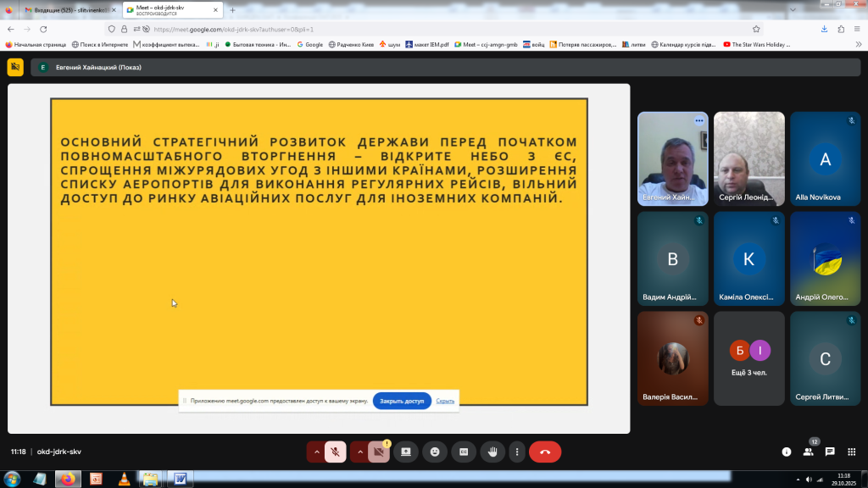
Task: Click the blue 'Закрыть доступ' button
Action: [402, 401]
